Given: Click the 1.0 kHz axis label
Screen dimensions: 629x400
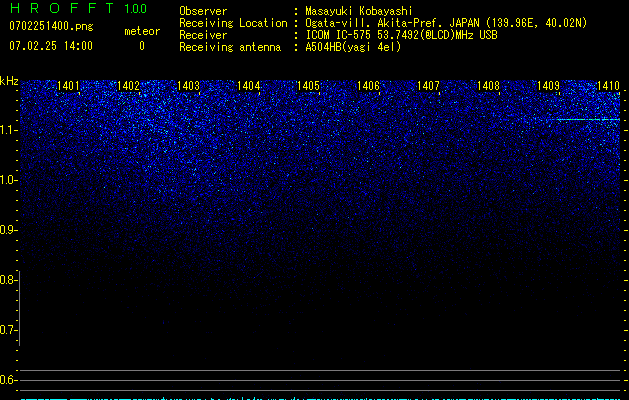Looking at the screenshot, I should coord(7,180).
